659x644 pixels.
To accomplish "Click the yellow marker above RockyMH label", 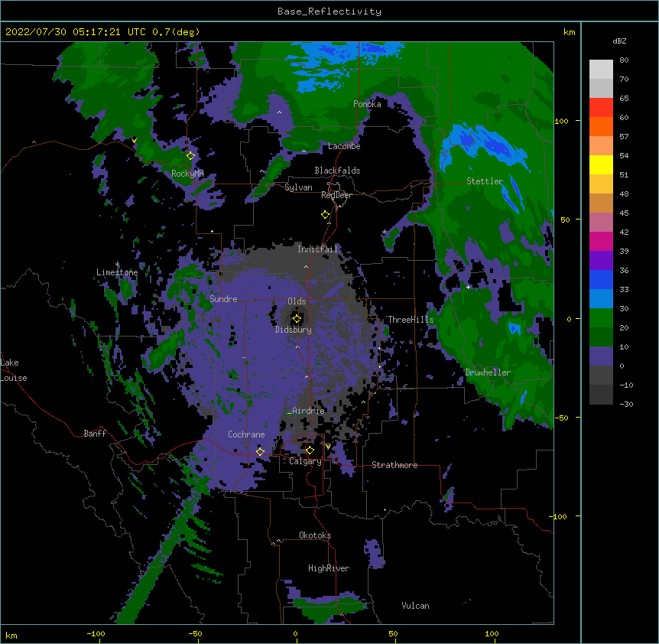I will point(190,155).
